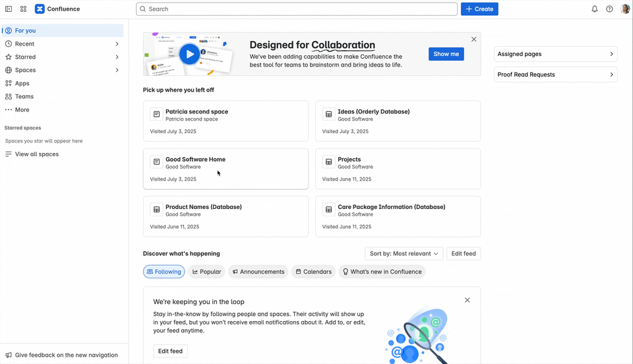This screenshot has width=633, height=364.
Task: Open the Care Package Information (Database) card title
Action: [x=392, y=206]
